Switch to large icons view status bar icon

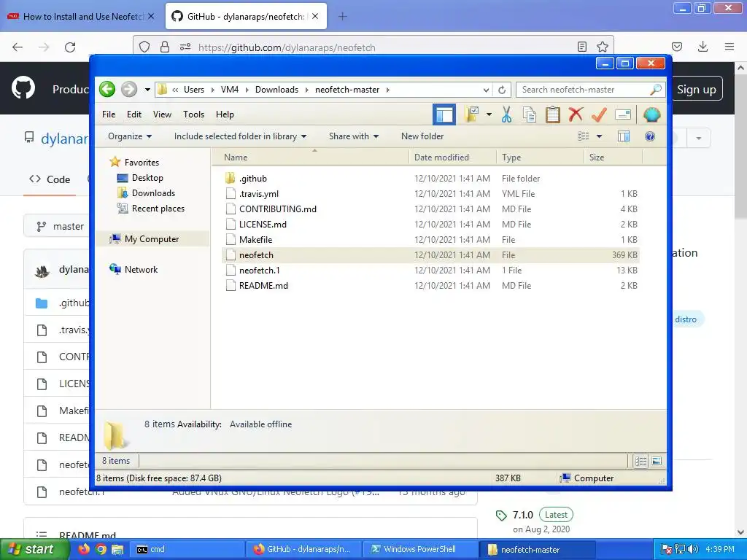coord(657,461)
